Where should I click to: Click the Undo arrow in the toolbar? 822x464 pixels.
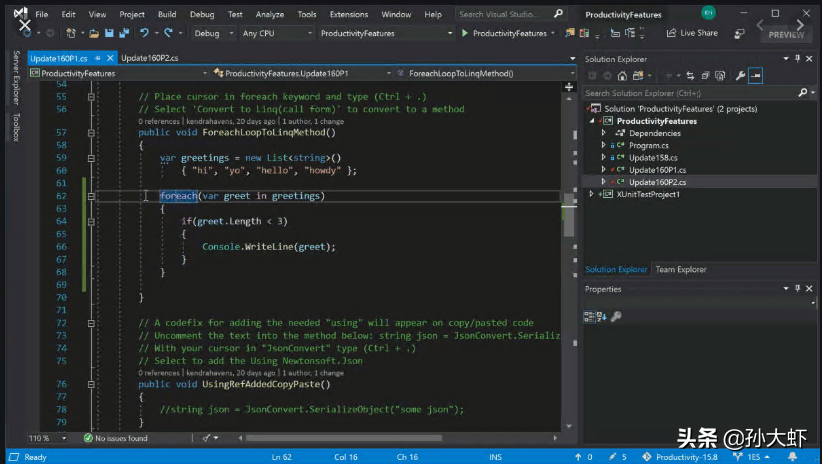[x=145, y=33]
